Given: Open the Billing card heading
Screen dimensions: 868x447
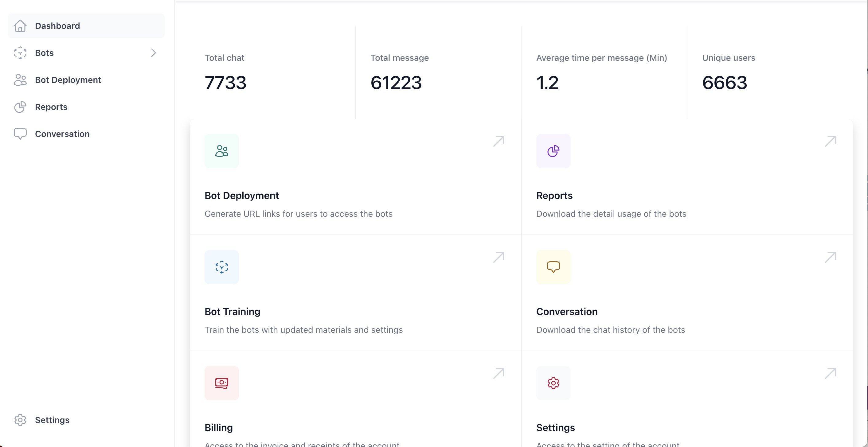Looking at the screenshot, I should 218,427.
